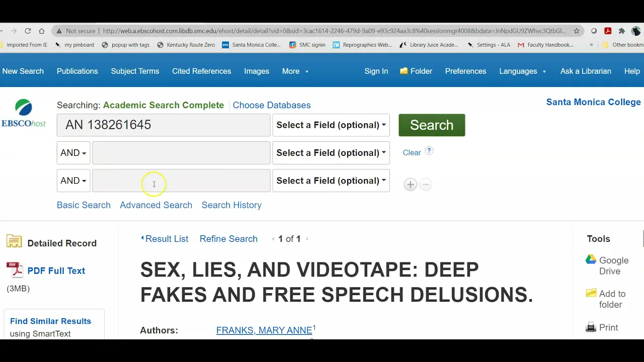Switch to Advanced Search

pyautogui.click(x=156, y=205)
